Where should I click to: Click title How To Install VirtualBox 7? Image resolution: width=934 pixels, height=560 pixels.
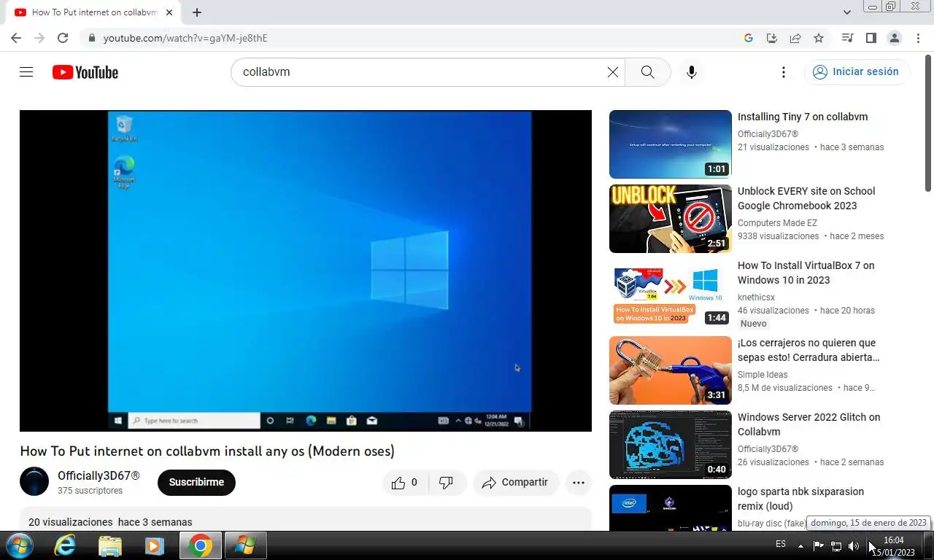(806, 273)
